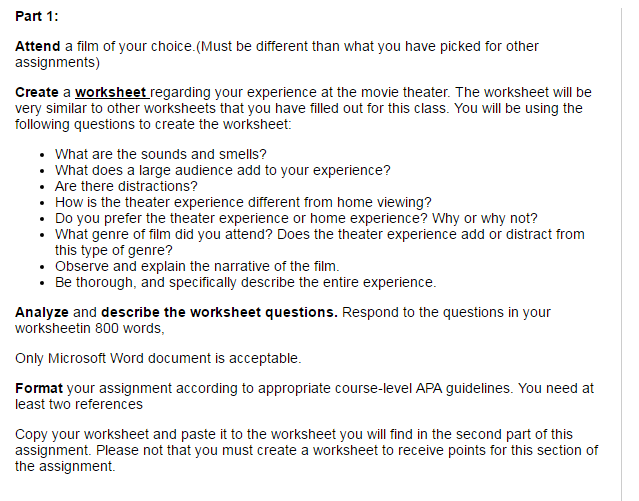Select the "sounds and smells" bullet question

[x=161, y=154]
